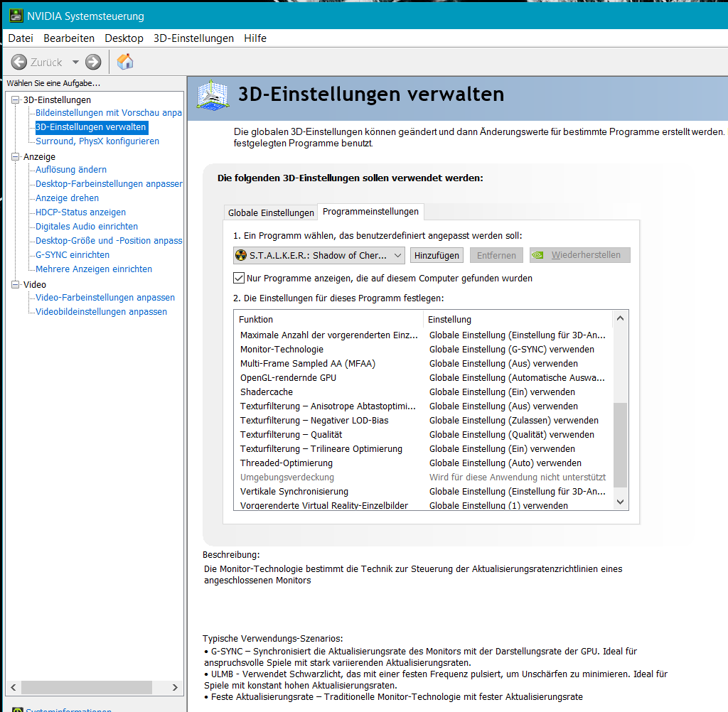Select the Monitor-Technologie row
Screen dimensions: 728x712
[423, 349]
